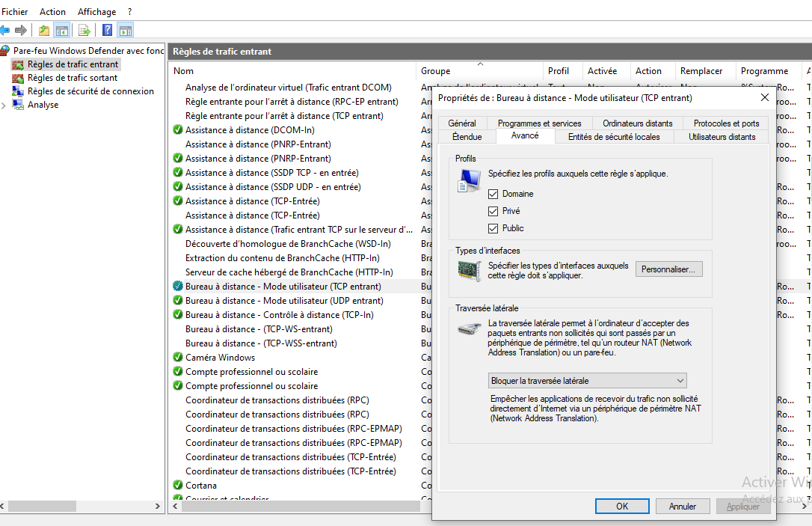This screenshot has height=526, width=812.
Task: Click green check icon beside Caméra Windows
Action: [x=178, y=357]
